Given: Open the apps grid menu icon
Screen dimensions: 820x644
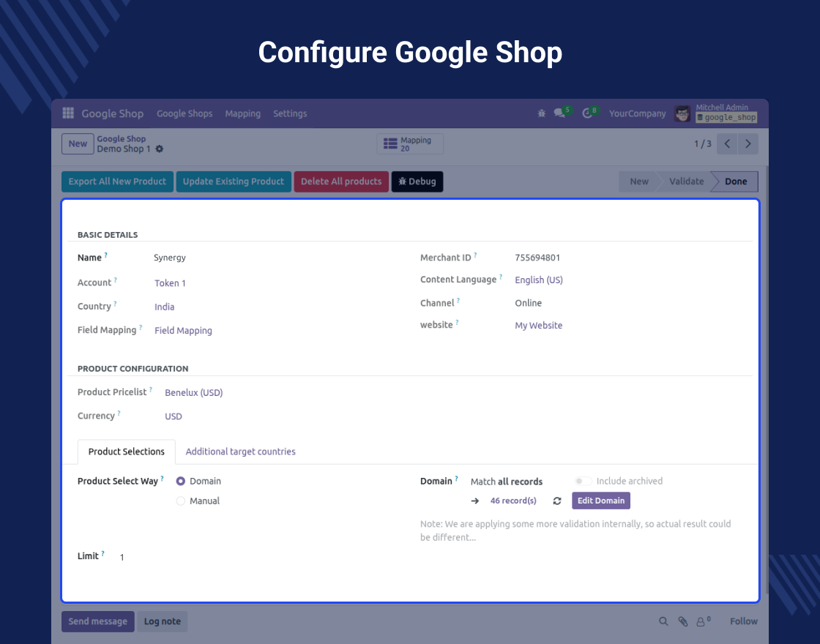Looking at the screenshot, I should click(68, 113).
